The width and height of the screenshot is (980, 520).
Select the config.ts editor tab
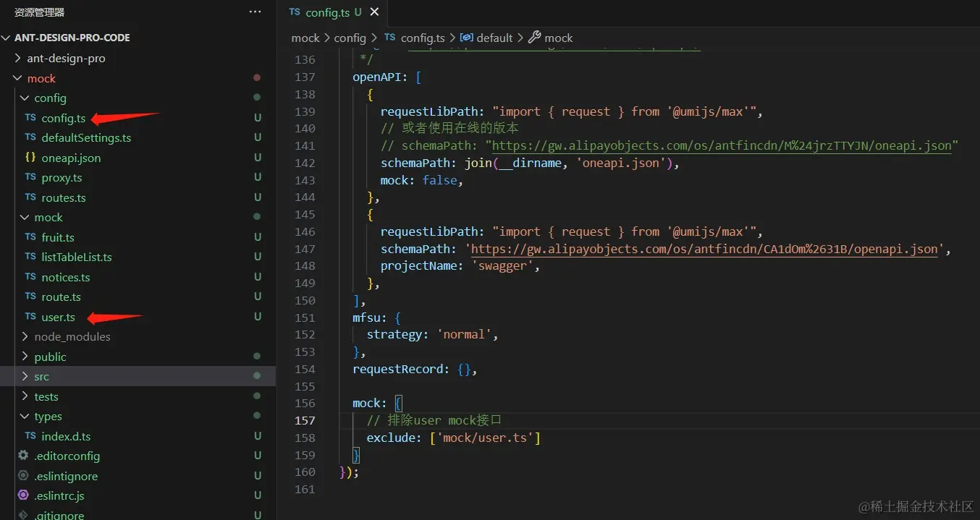pyautogui.click(x=334, y=12)
